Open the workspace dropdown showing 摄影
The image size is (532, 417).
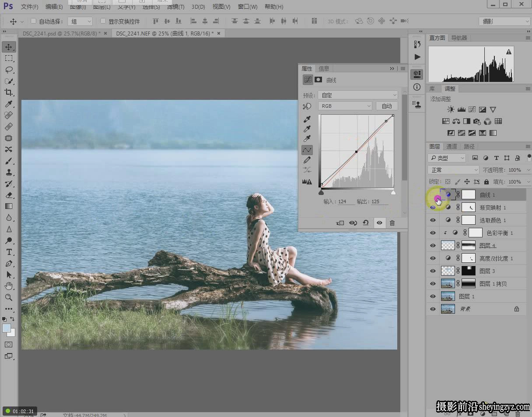pos(505,21)
